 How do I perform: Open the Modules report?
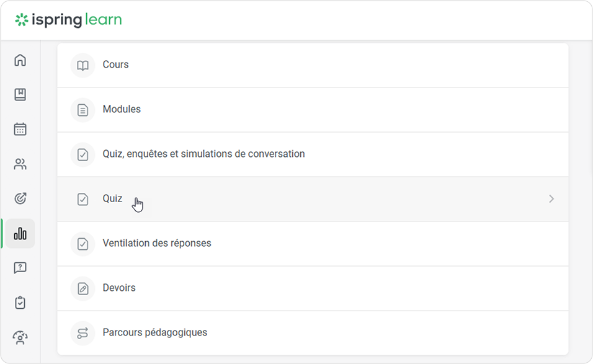[x=122, y=109]
